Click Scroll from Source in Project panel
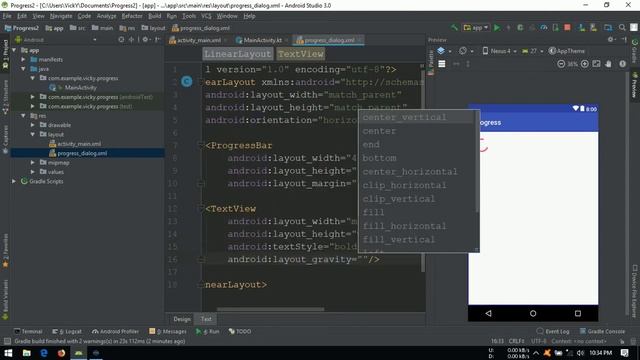640x360 pixels. [x=121, y=40]
